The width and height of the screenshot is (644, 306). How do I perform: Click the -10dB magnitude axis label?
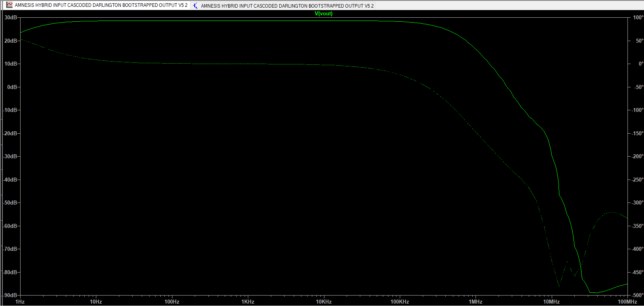click(x=10, y=110)
